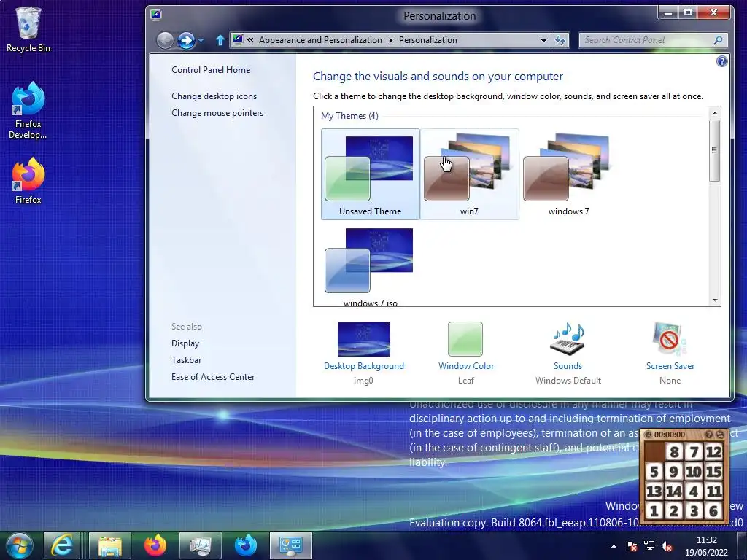
Task: Open the Display link under See also
Action: click(x=185, y=343)
